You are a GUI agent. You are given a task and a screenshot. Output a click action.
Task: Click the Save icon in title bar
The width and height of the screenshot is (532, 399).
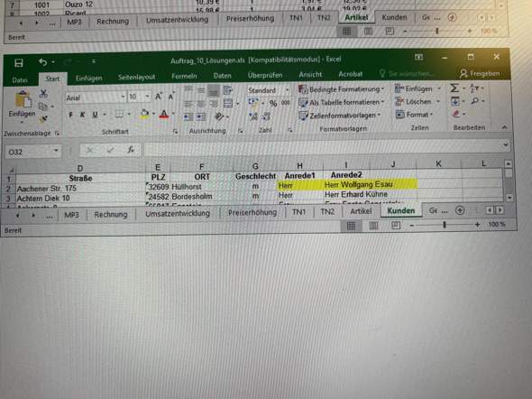(x=19, y=63)
